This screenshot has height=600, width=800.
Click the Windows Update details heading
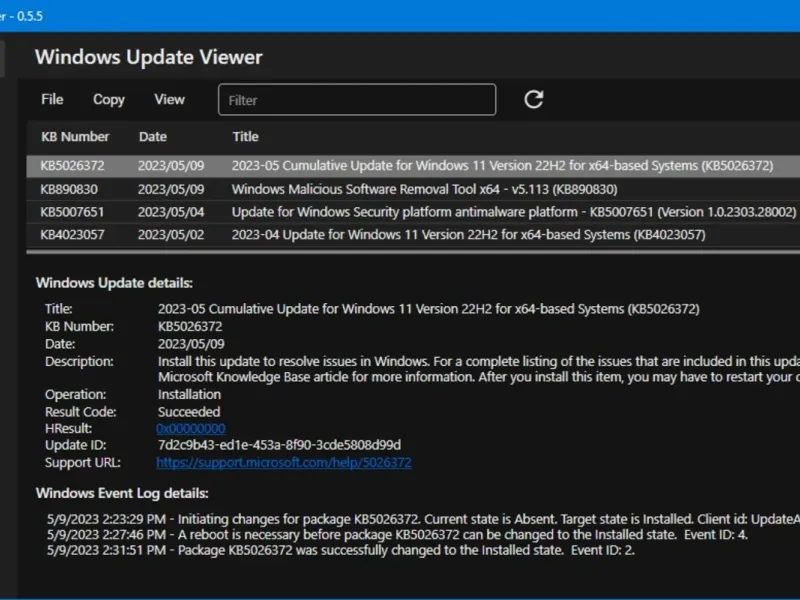(x=114, y=283)
